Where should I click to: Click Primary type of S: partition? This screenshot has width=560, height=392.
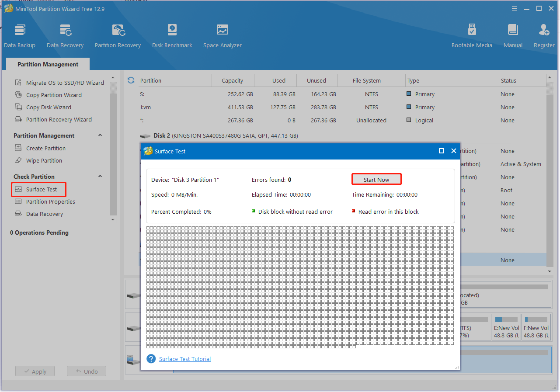[421, 94]
